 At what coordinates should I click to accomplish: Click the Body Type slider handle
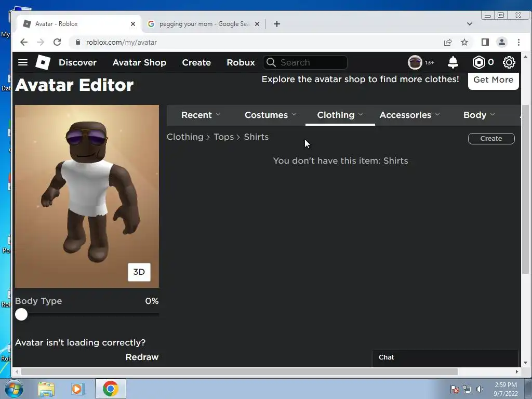21,314
